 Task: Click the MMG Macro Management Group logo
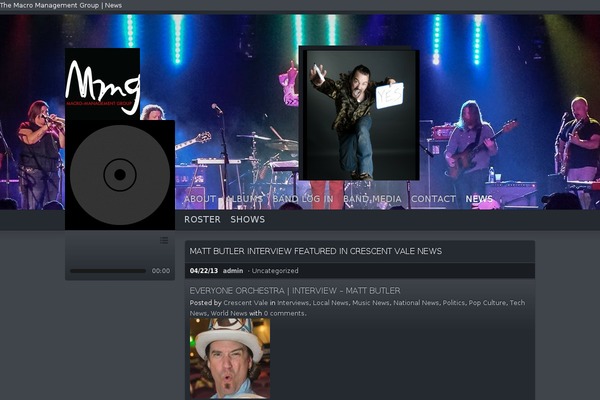(x=103, y=84)
